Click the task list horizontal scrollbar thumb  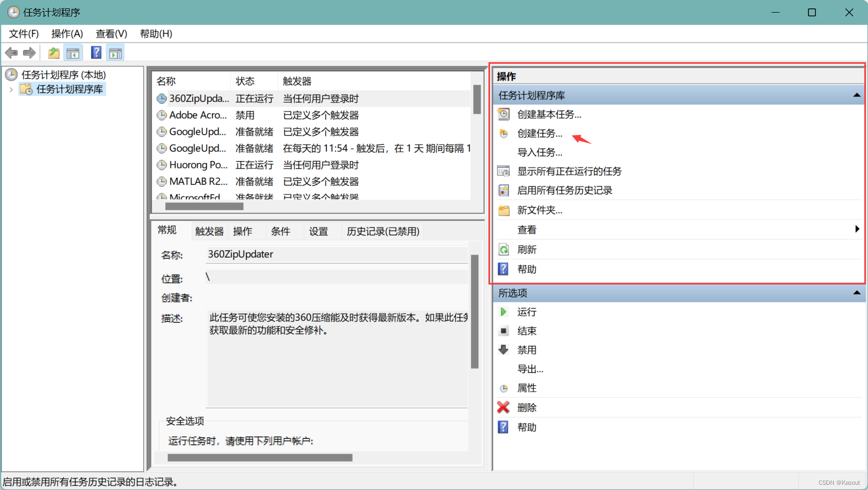click(204, 206)
